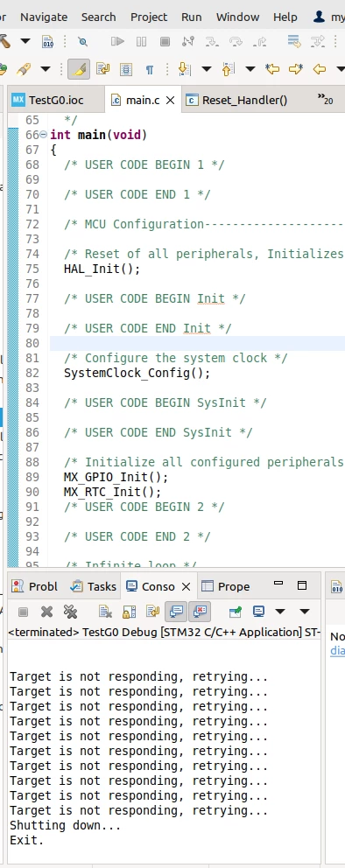345x868 pixels.
Task: Open the Previous Annotation dropdown arrow
Action: click(250, 69)
